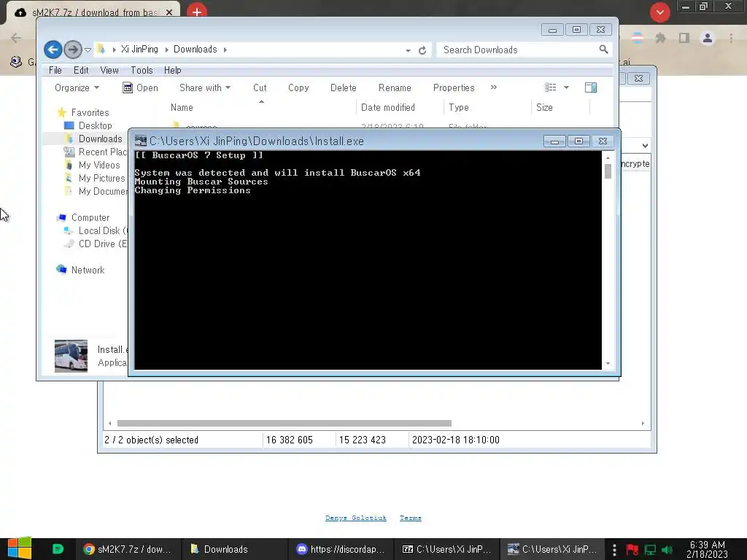Switch to Install.exe console taskbar button

click(553, 549)
